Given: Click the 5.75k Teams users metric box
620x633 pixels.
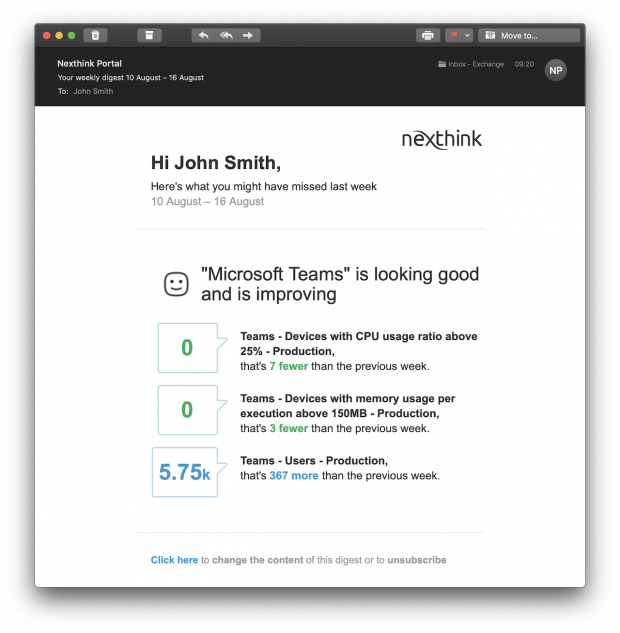Looking at the screenshot, I should click(x=184, y=472).
